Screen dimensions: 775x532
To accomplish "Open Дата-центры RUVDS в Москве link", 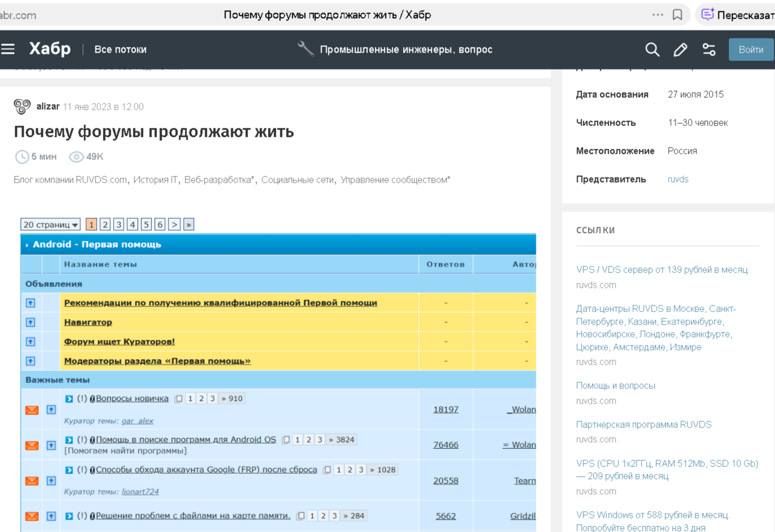I will [655, 328].
